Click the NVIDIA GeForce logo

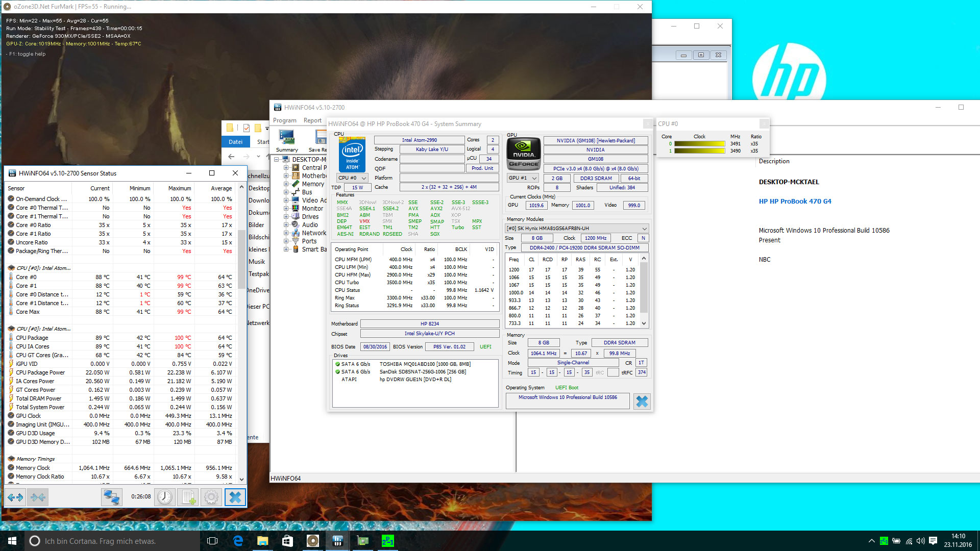524,154
